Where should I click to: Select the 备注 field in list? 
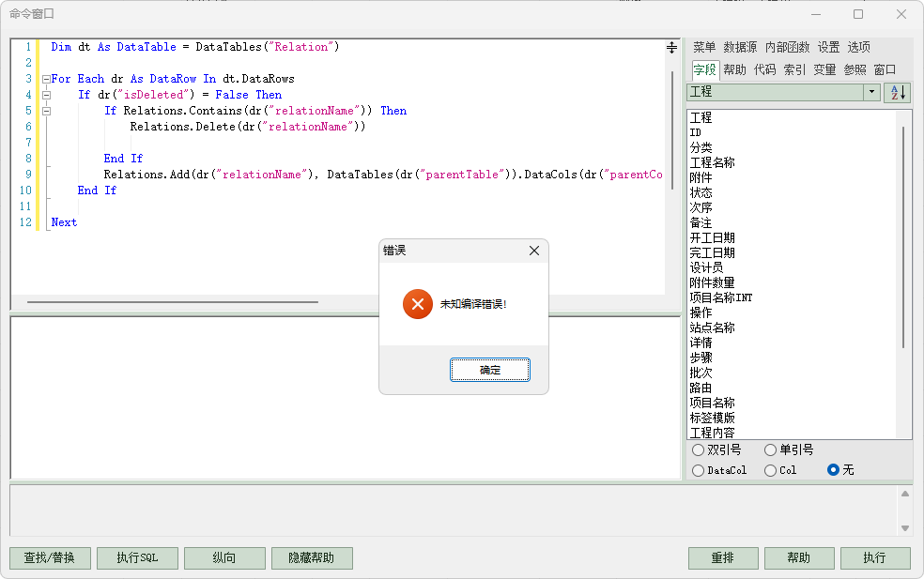(x=701, y=222)
